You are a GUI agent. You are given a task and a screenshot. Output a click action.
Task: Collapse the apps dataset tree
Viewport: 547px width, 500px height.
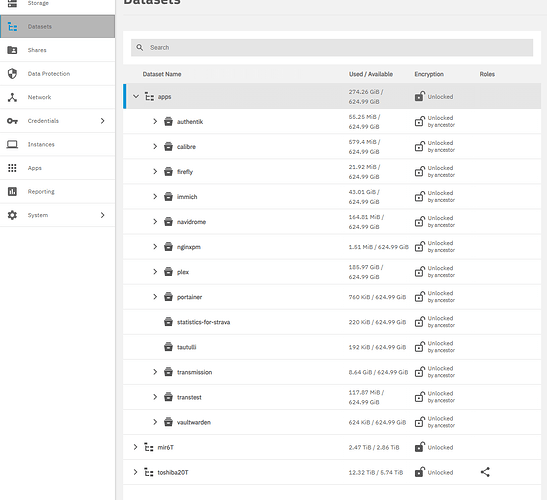[136, 96]
